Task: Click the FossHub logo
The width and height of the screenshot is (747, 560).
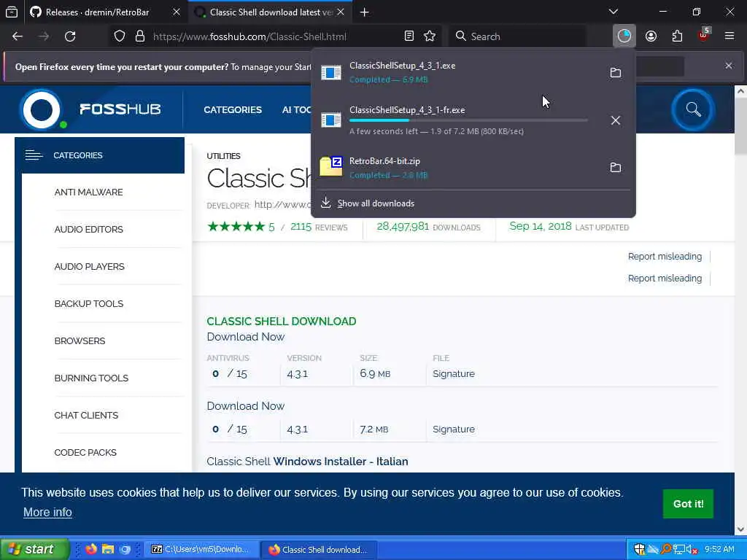Action: coord(90,109)
